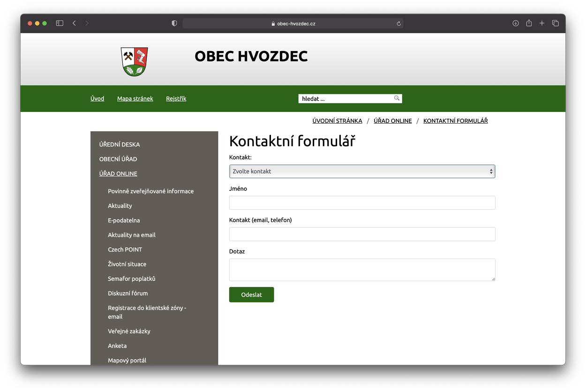Toggle the Safari sidebar icon
This screenshot has width=586, height=392.
click(x=60, y=23)
